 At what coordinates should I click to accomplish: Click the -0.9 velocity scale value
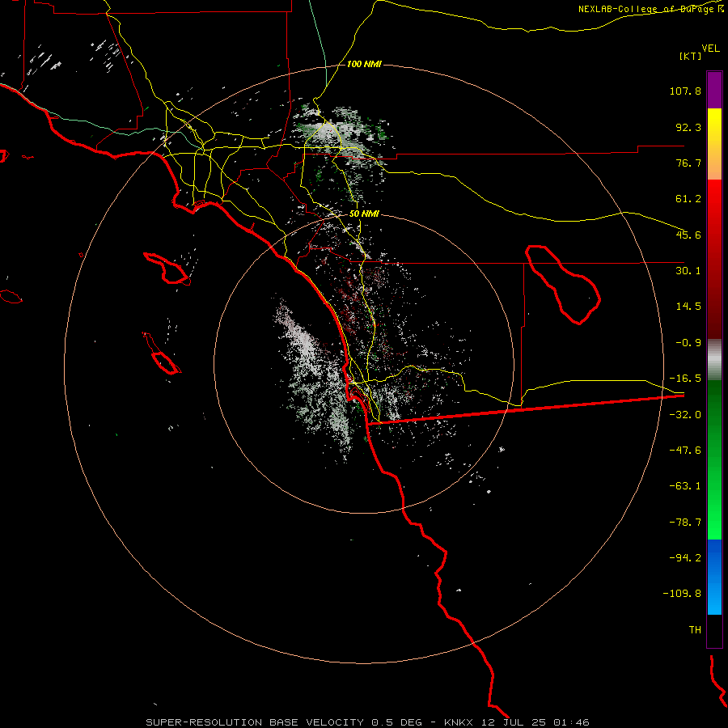[x=688, y=343]
